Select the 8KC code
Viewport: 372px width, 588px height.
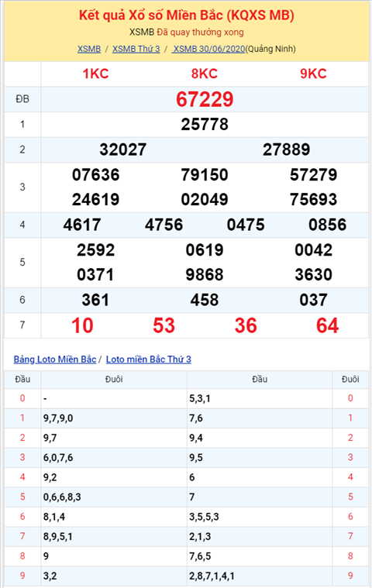pyautogui.click(x=205, y=74)
